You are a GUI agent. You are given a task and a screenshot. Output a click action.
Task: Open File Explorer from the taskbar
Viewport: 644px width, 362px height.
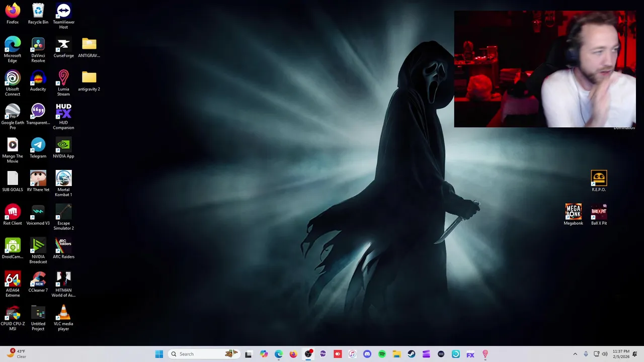click(x=396, y=354)
